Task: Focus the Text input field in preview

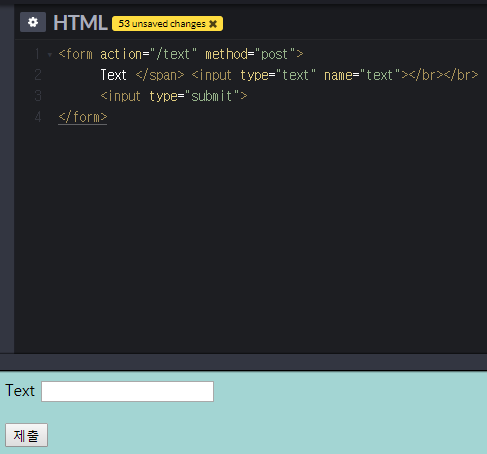Action: [127, 391]
